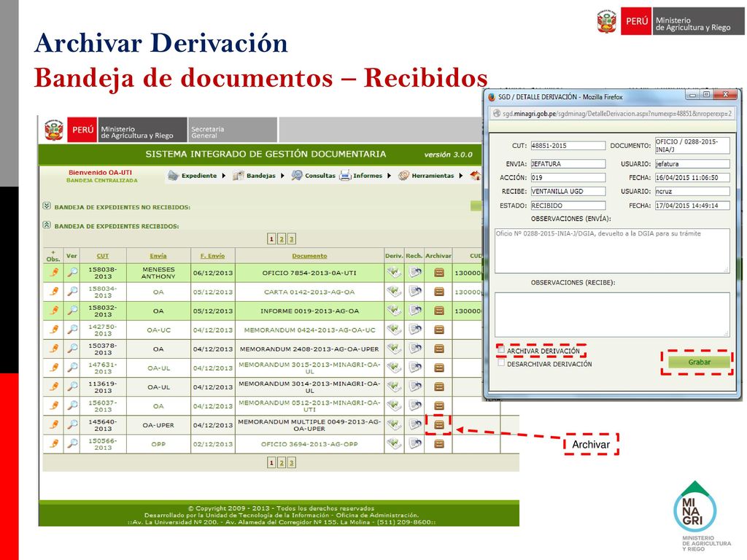Select MEMORANDUM MULTIPLE 0049-2013 document cell
Image resolution: width=747 pixels, height=560 pixels.
coord(309,425)
